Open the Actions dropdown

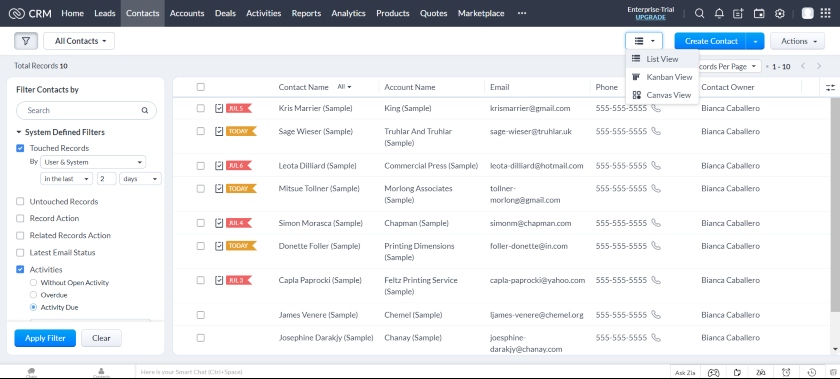point(797,41)
